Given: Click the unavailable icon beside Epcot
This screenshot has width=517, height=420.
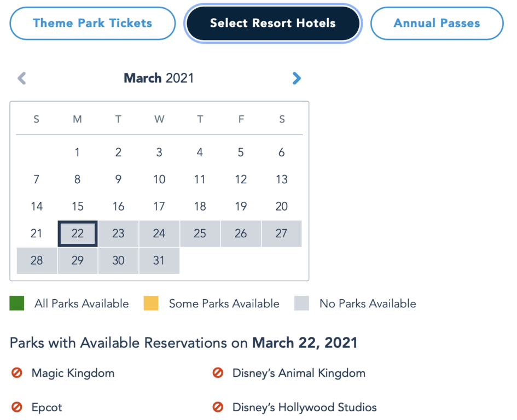Looking at the screenshot, I should tap(17, 407).
